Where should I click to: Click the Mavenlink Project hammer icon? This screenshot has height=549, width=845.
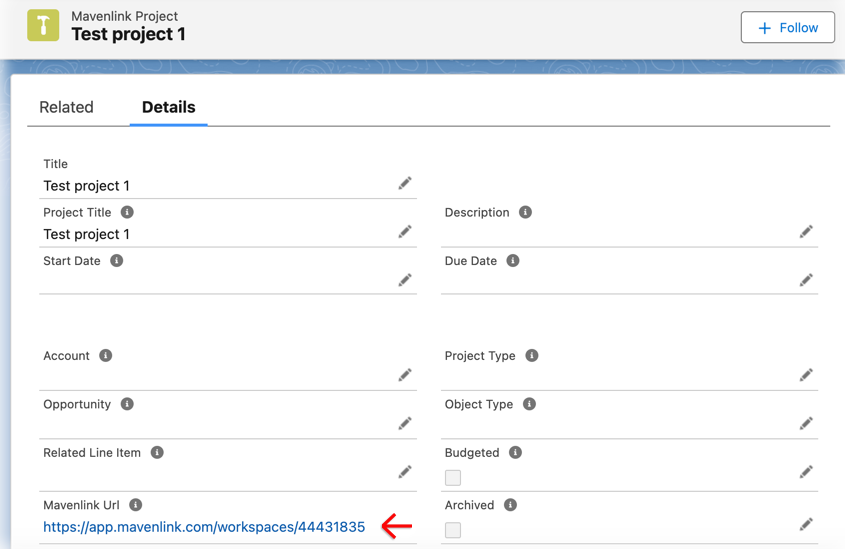[x=43, y=25]
